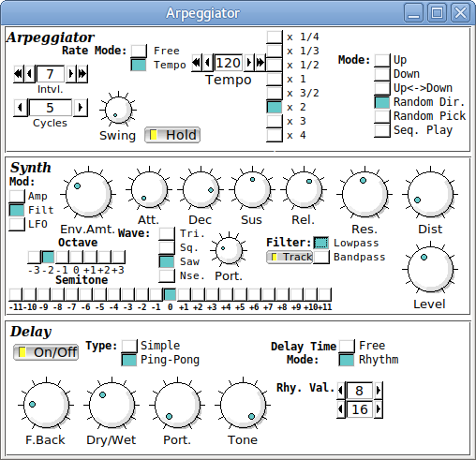Click the Intvl. fast-decrease double arrow
The image size is (476, 460).
coord(19,74)
